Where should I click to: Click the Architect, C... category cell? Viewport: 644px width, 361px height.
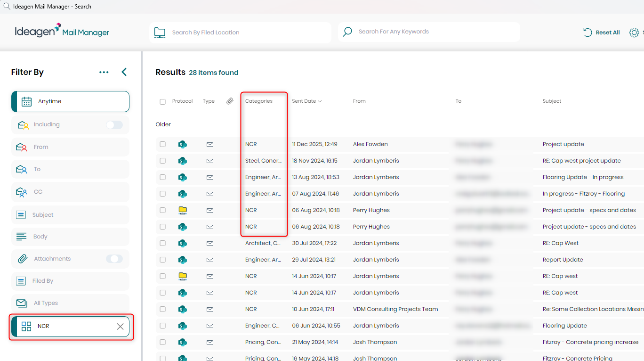[x=263, y=243]
